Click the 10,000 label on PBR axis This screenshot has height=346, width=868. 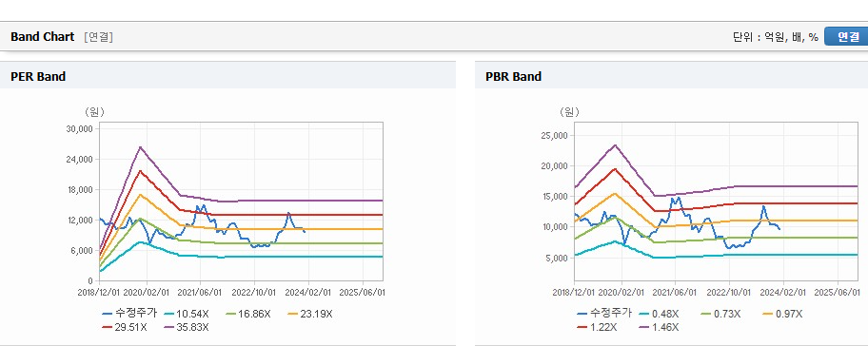555,226
